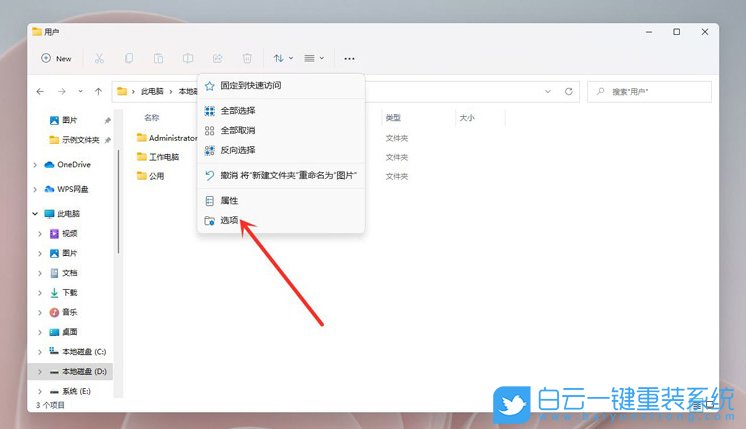Select 示例文件夹 in quick access

[75, 140]
